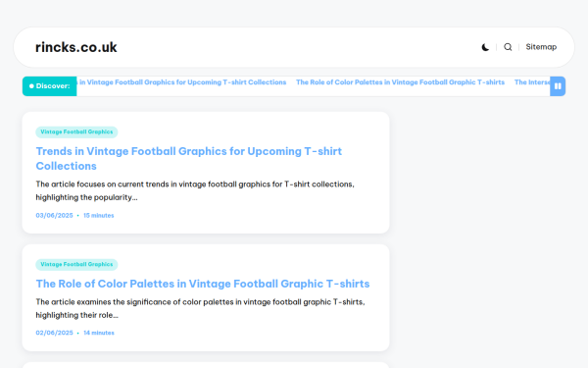Image resolution: width=588 pixels, height=368 pixels.
Task: Open the Sitemap link
Action: click(541, 47)
